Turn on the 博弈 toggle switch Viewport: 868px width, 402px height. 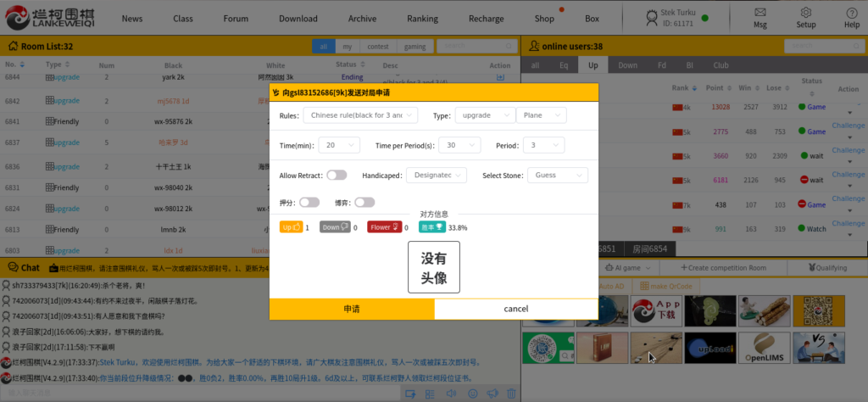(364, 202)
